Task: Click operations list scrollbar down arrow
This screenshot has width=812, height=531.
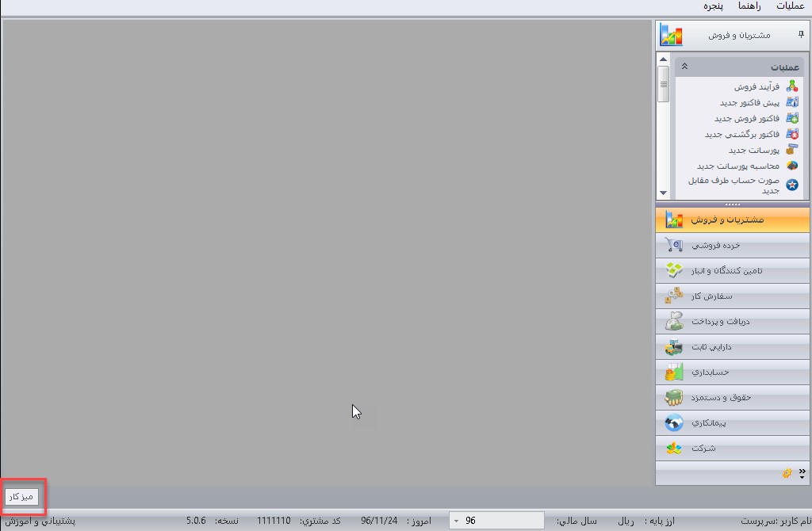Action: (663, 193)
